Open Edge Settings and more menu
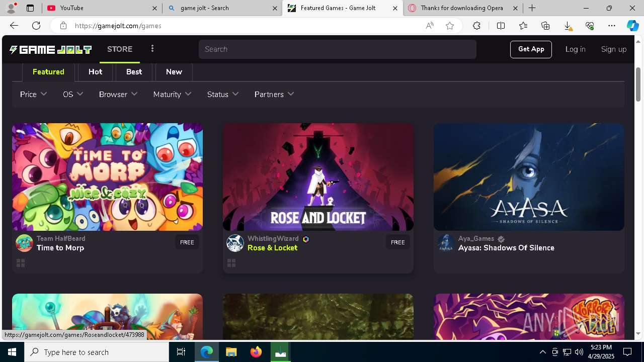The height and width of the screenshot is (362, 644). tap(612, 26)
